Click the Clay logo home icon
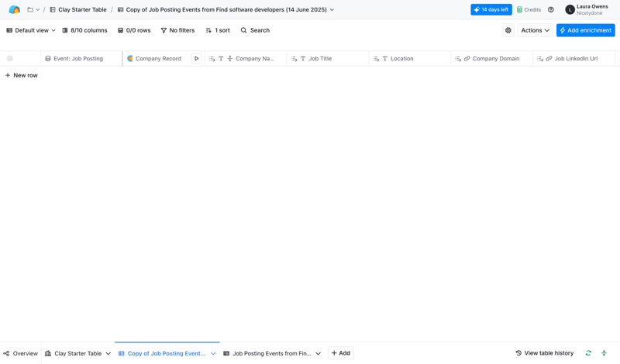The width and height of the screenshot is (620, 364). click(14, 9)
